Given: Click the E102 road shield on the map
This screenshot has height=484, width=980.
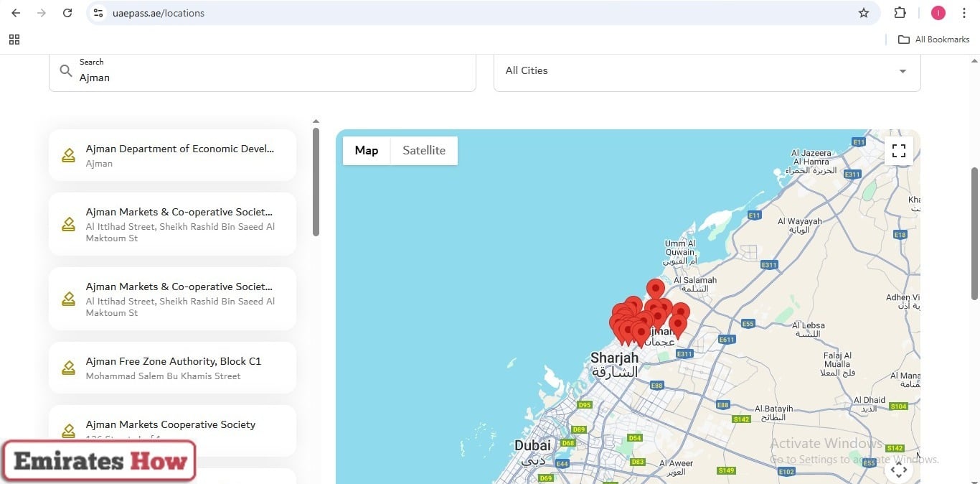Looking at the screenshot, I should click(787, 472).
